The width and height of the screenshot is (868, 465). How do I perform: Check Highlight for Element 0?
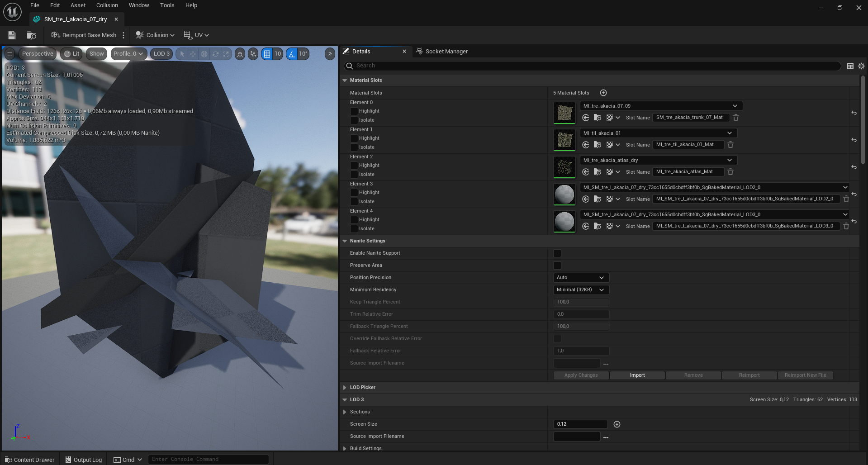coord(354,111)
